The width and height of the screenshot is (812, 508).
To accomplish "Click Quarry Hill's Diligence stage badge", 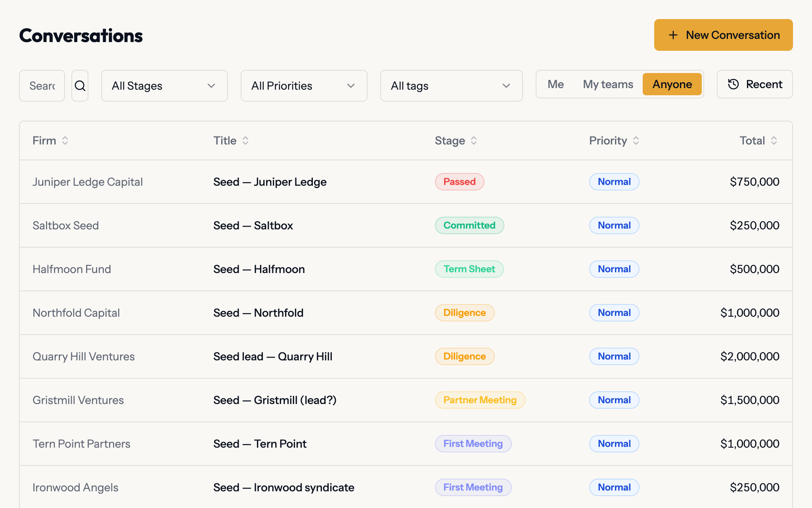I will click(x=465, y=356).
